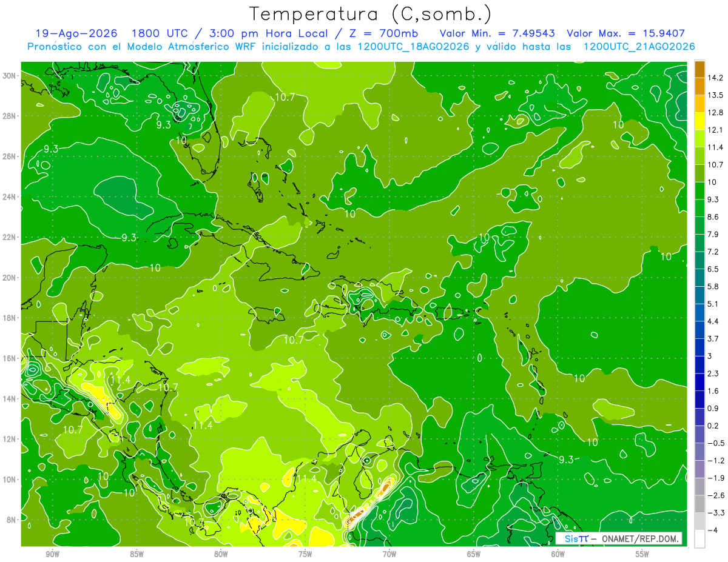Click the '6.5' label on the color scale
728x562 pixels.
click(x=714, y=269)
